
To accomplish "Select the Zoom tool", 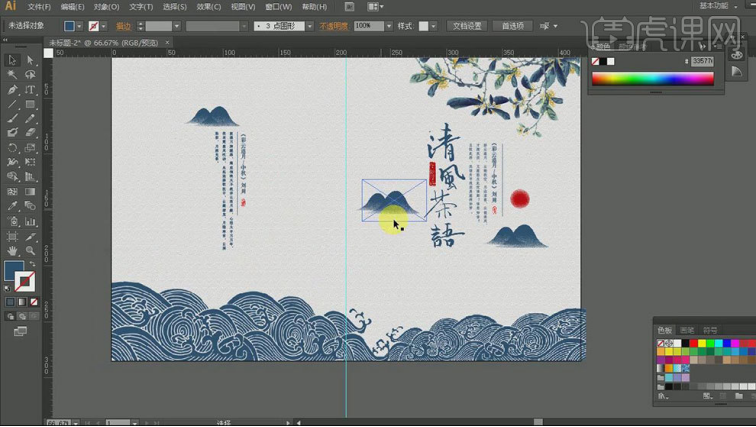I will [30, 250].
